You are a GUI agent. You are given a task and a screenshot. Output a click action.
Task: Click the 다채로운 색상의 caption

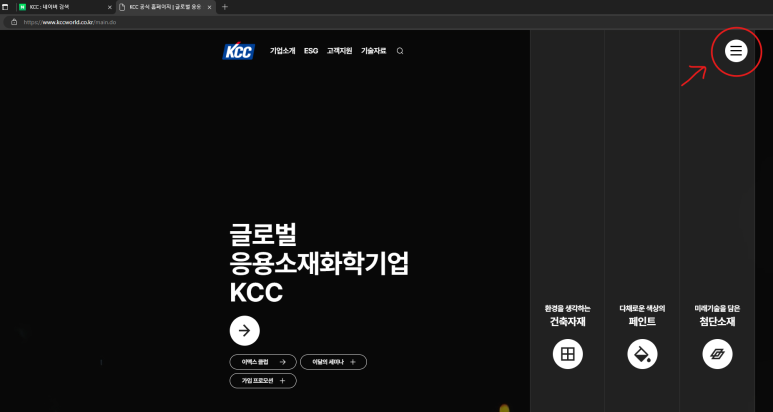click(642, 309)
